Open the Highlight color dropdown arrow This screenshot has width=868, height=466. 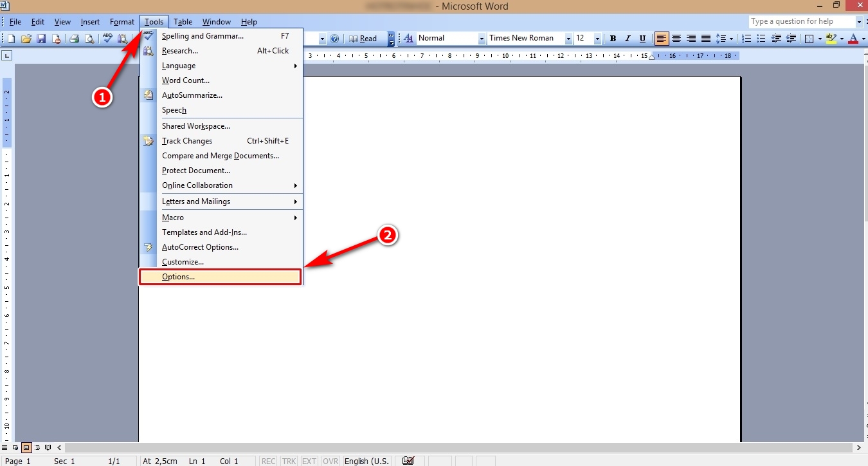(842, 39)
